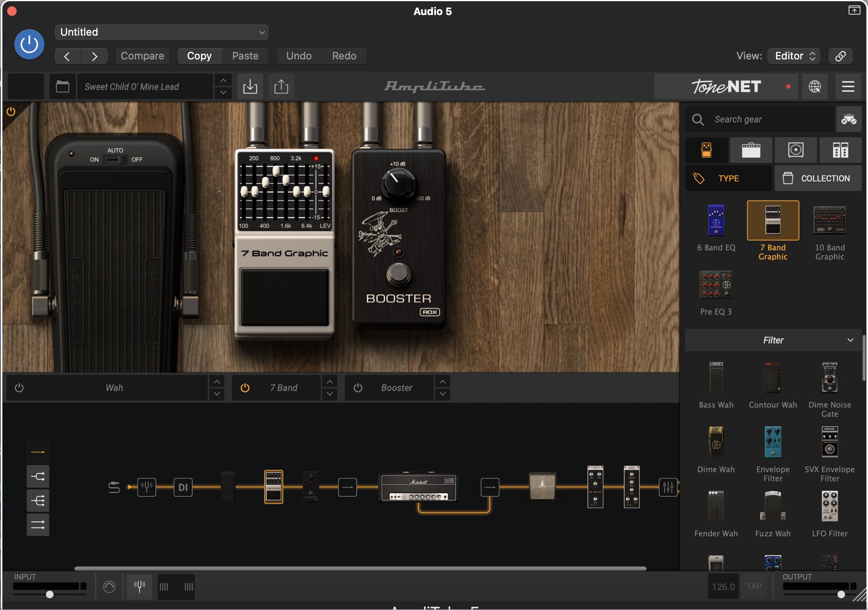Click the Wah slot up arrow

click(x=217, y=382)
